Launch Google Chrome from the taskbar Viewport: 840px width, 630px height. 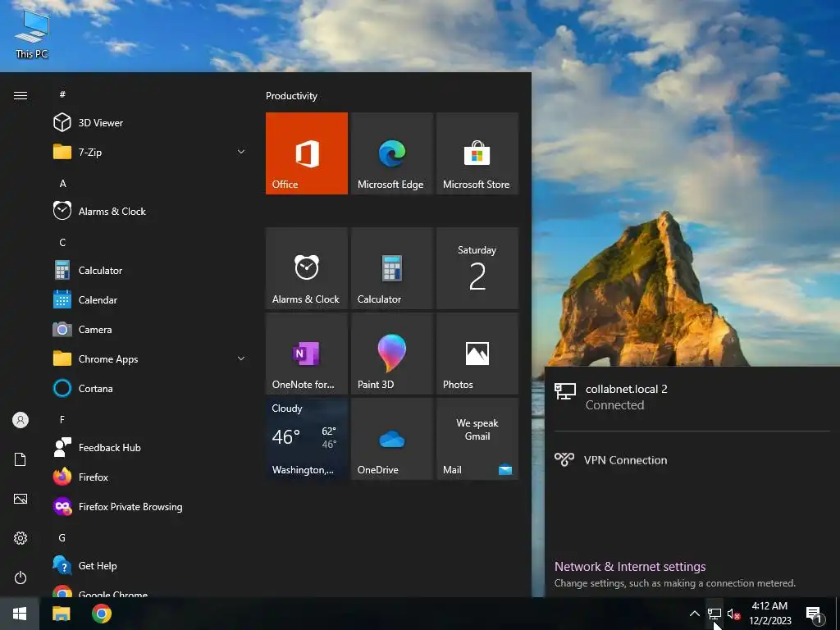coord(101,614)
